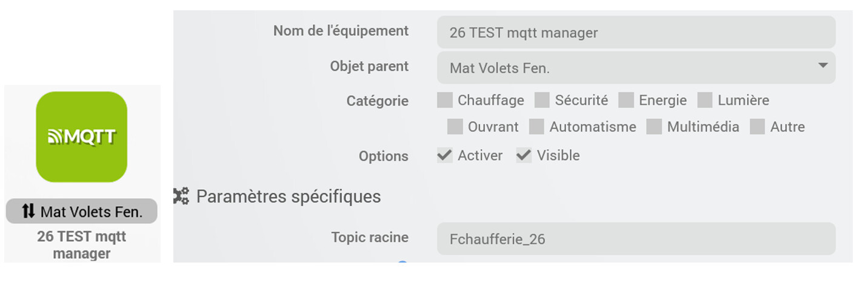Click into the Nom de l'équipement field
The image size is (868, 288).
click(x=636, y=32)
